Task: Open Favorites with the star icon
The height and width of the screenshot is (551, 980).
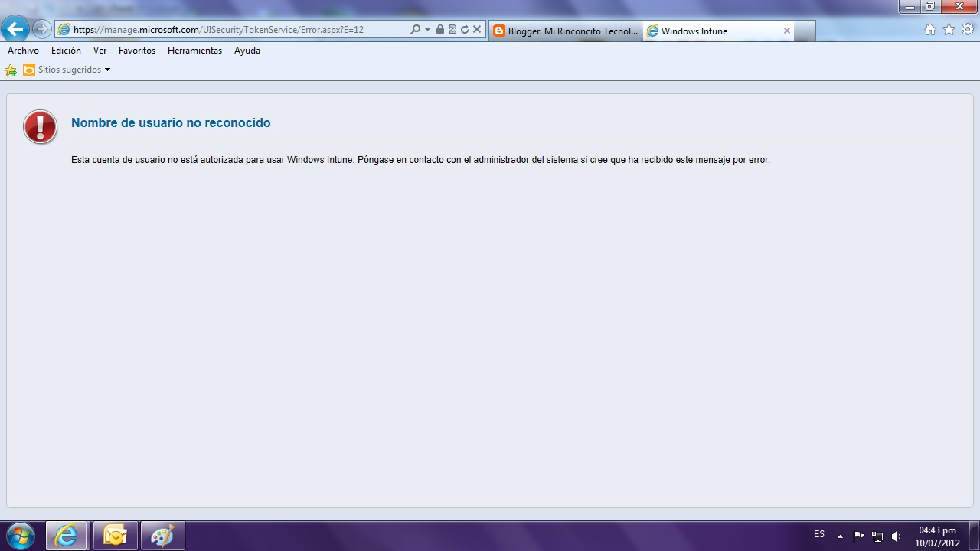Action: coord(949,30)
